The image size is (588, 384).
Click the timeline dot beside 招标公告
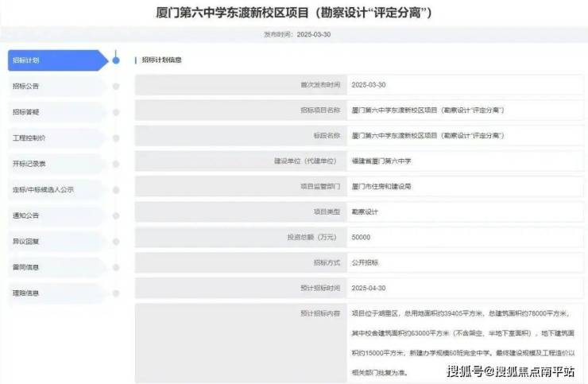coord(116,86)
